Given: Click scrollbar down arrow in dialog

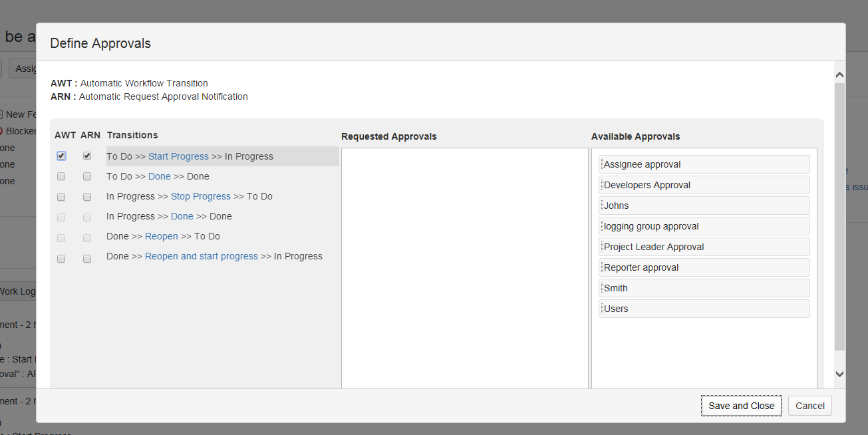Looking at the screenshot, I should tap(839, 374).
